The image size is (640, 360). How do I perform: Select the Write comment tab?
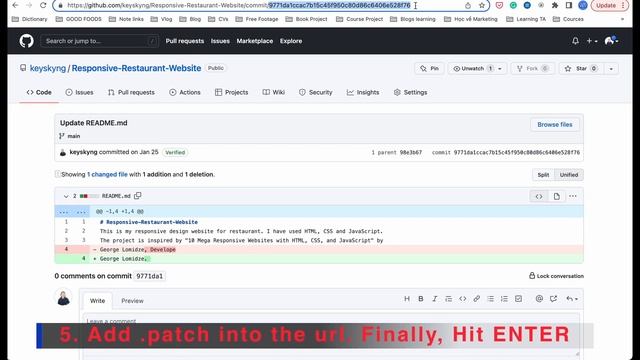click(x=98, y=301)
